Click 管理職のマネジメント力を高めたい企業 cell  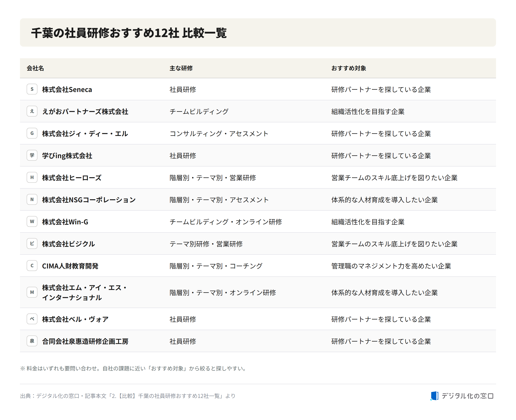(391, 266)
